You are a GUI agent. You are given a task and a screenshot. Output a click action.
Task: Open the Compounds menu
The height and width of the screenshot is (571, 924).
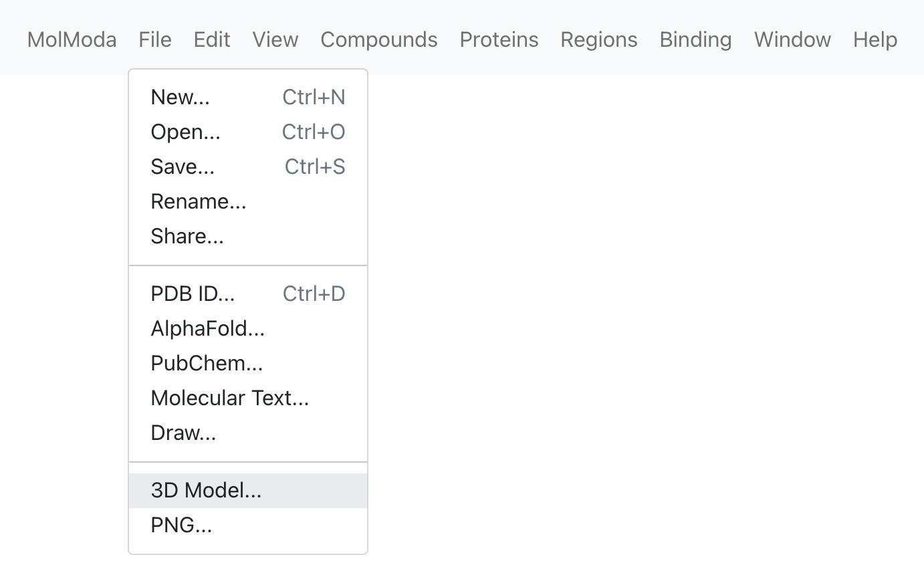click(x=379, y=39)
